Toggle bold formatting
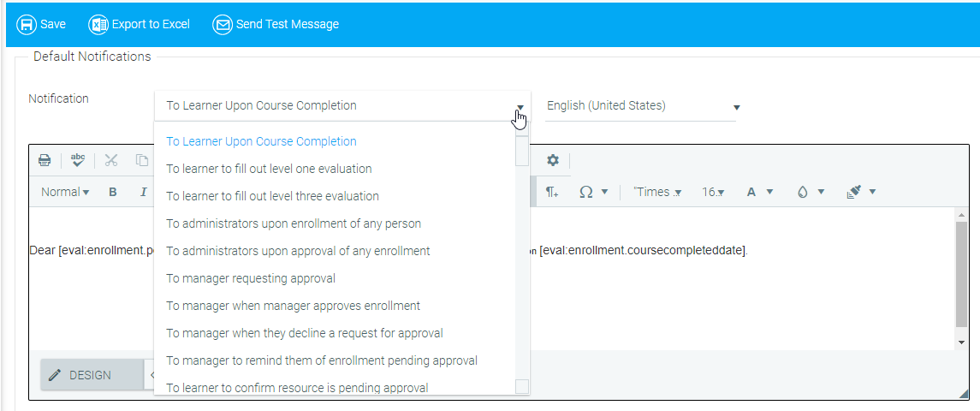 pos(113,193)
